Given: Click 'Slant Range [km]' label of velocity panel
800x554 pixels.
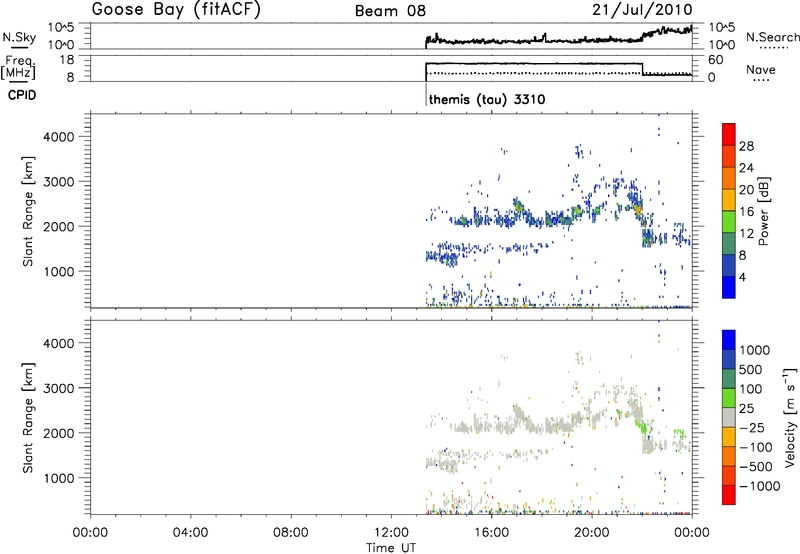Looking at the screenshot, I should coord(28,417).
